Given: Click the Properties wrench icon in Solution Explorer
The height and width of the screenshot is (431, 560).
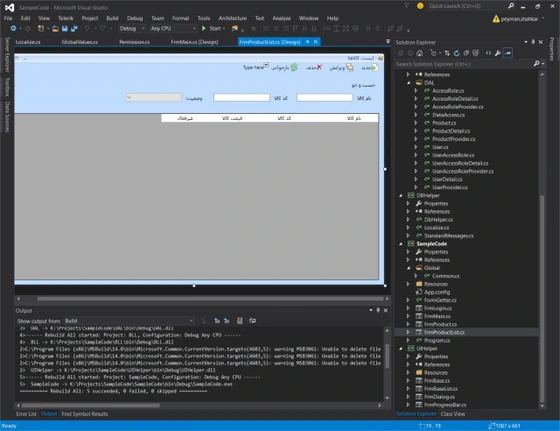Looking at the screenshot, I should [498, 53].
